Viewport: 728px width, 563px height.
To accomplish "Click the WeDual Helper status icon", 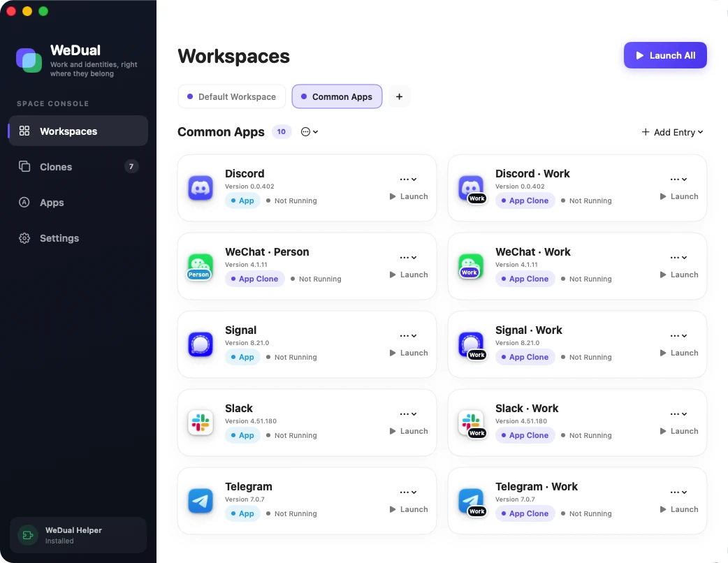I will [27, 535].
